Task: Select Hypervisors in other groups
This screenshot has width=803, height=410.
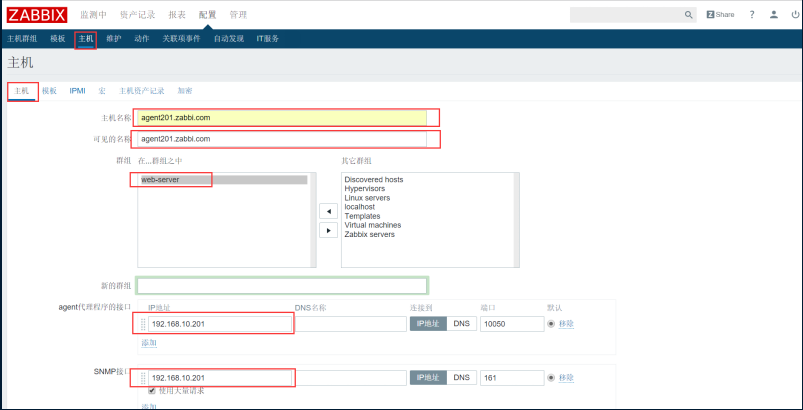Action: point(365,189)
